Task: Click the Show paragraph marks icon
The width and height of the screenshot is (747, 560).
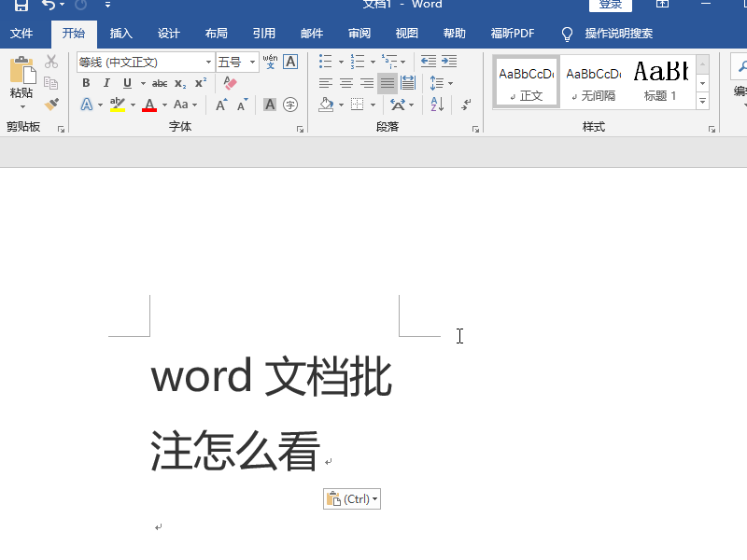Action: point(467,105)
